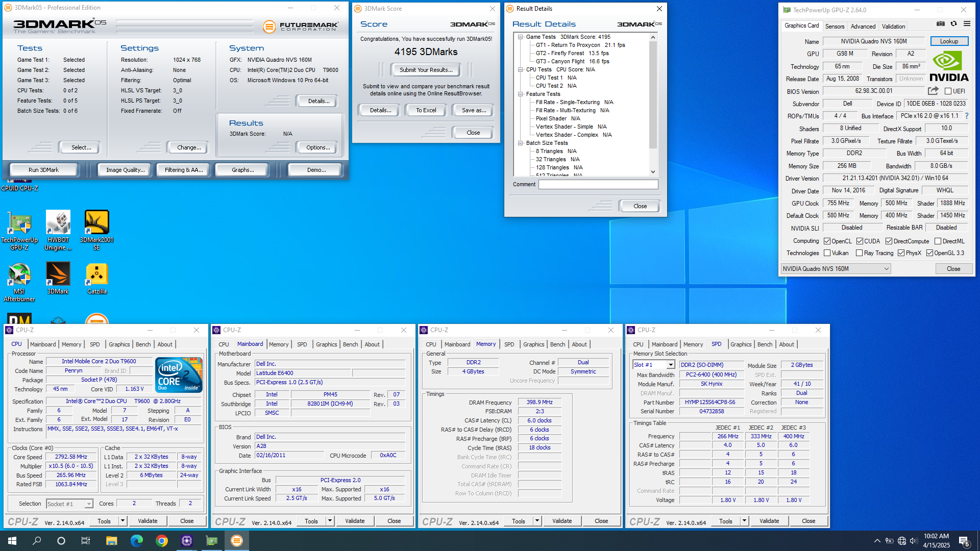This screenshot has height=551, width=980.
Task: Click the To Excel button
Action: (x=426, y=110)
